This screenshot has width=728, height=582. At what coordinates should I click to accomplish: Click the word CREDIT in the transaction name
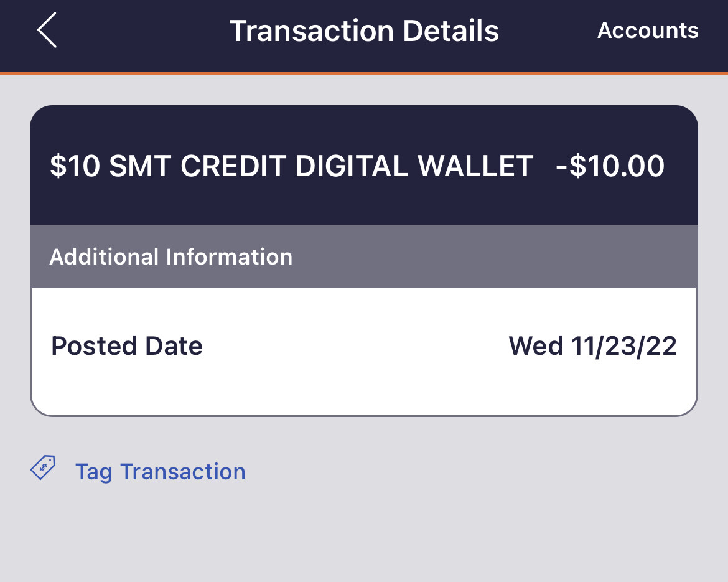(234, 166)
